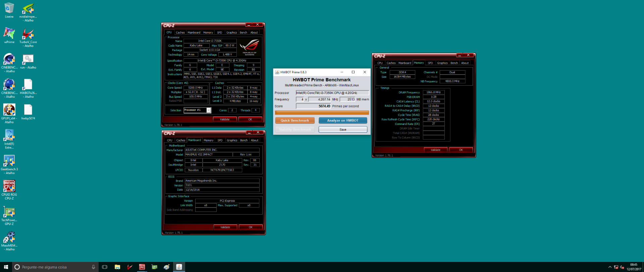Click the BIOS version 3101 field
The width and height of the screenshot is (644, 272).
pyautogui.click(x=222, y=185)
